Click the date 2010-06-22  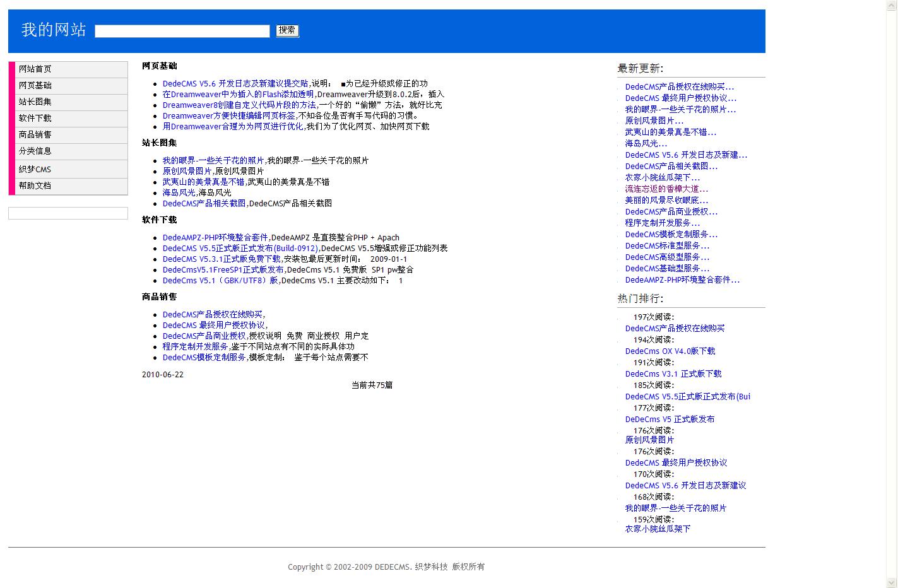(163, 375)
